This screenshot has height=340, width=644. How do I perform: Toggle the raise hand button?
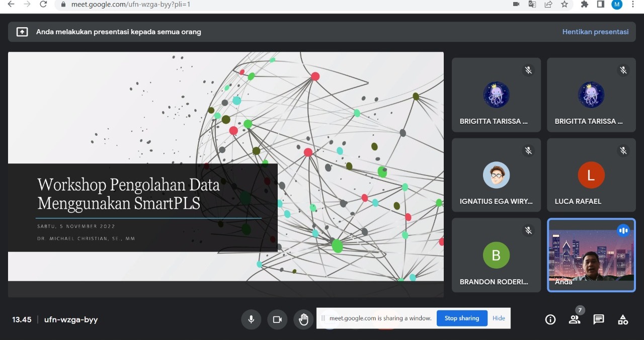303,319
